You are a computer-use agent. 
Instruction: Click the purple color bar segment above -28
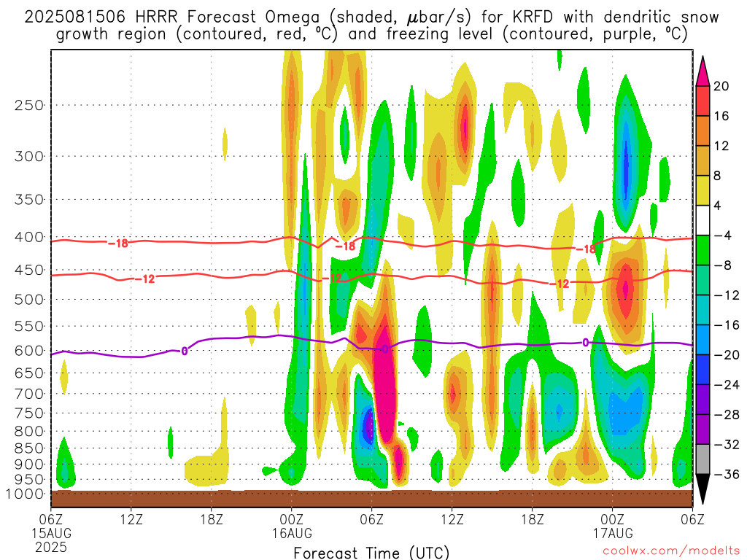[703, 399]
